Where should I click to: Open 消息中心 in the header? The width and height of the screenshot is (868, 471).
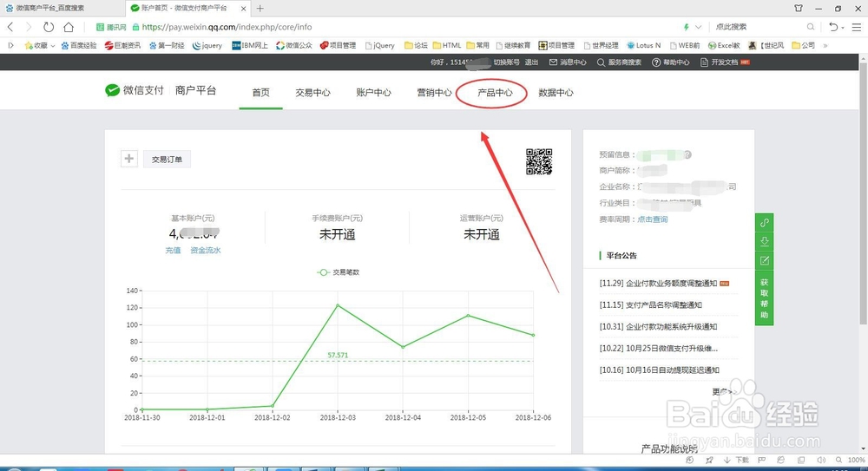(x=568, y=62)
